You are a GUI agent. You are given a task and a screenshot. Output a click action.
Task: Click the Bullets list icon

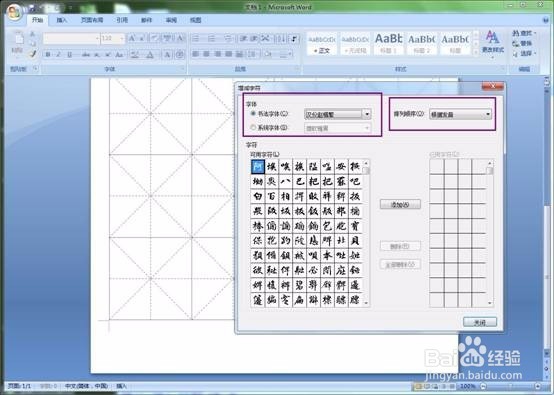pyautogui.click(x=196, y=38)
